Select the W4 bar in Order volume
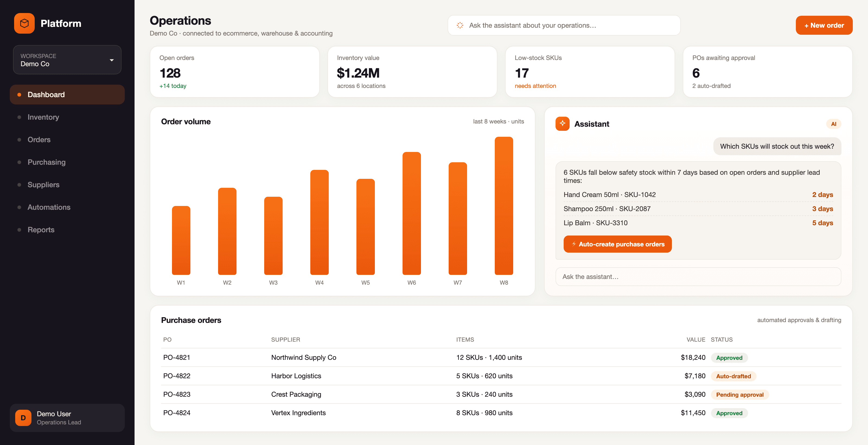Screen dimensions: 868x445 click(x=320, y=222)
